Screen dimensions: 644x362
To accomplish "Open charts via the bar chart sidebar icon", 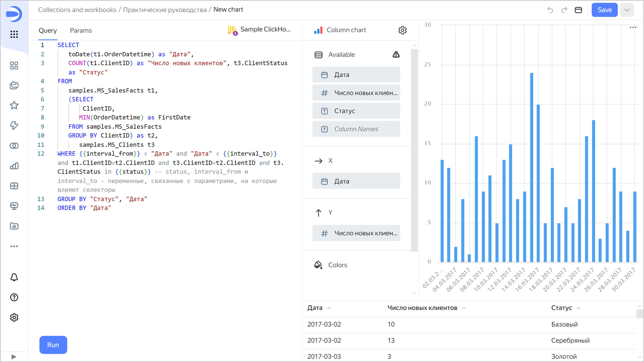I will tap(14, 166).
